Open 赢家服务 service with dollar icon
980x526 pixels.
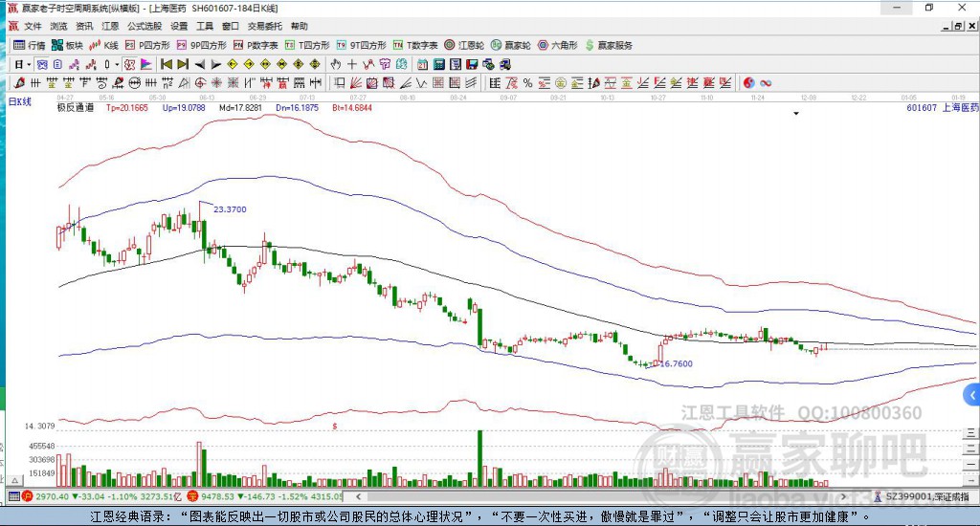tap(609, 45)
